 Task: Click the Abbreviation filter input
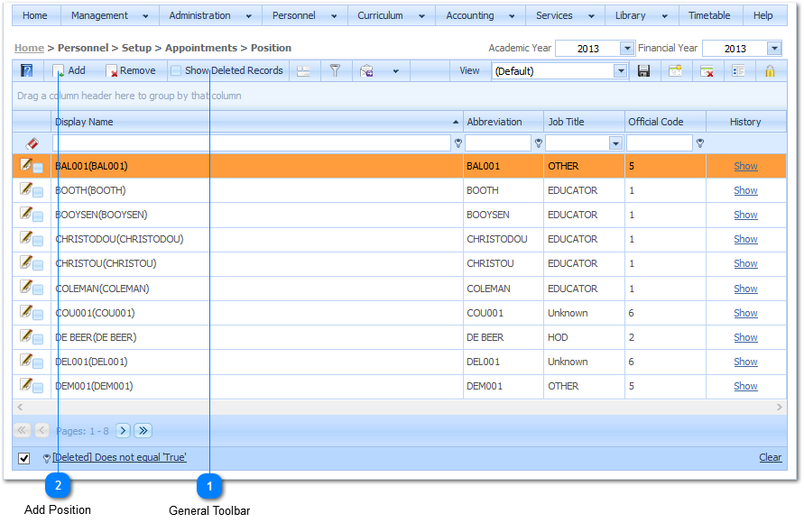[497, 143]
